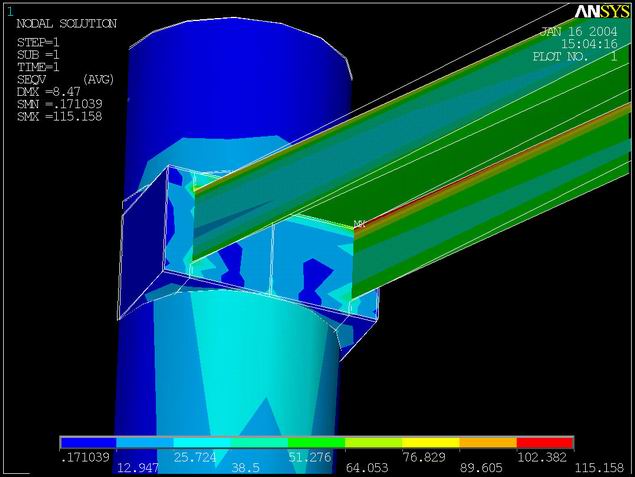Viewport: 635px width, 477px height.
Task: Click legend value '51.276'
Action: pyautogui.click(x=310, y=458)
